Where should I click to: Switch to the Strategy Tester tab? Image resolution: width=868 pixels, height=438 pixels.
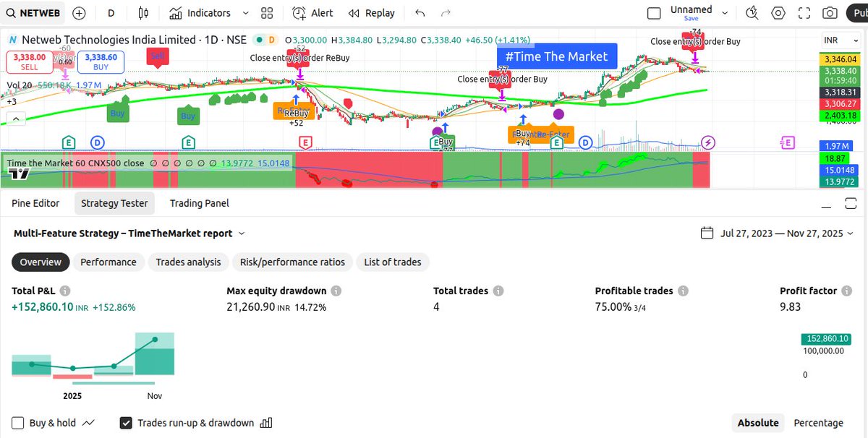[x=114, y=203]
